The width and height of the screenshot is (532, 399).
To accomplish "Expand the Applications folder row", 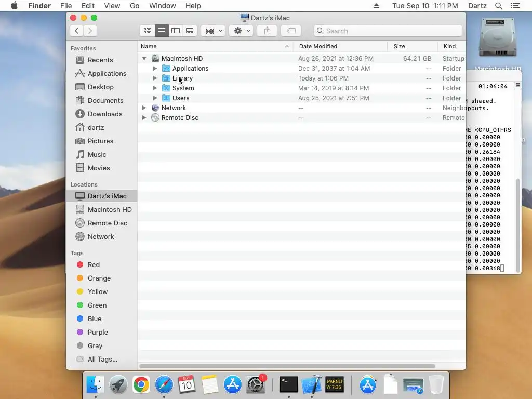I will tap(155, 68).
